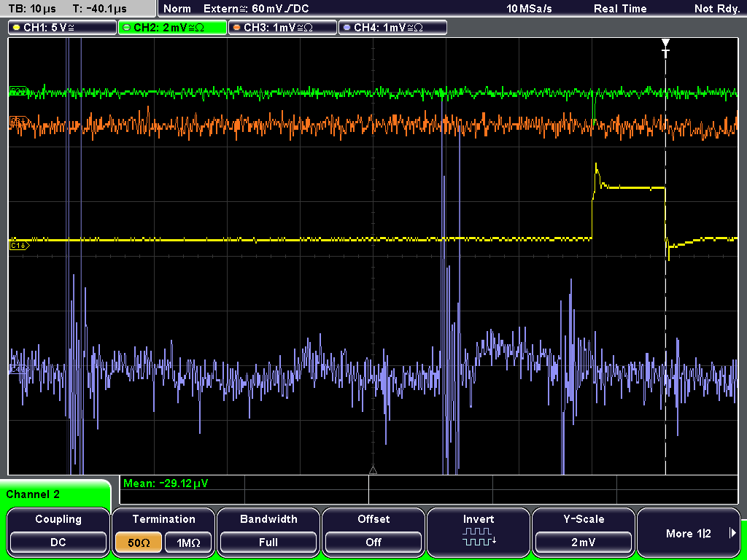Image resolution: width=747 pixels, height=560 pixels.
Task: Click the orange dot in CH3 tab
Action: coord(237,28)
